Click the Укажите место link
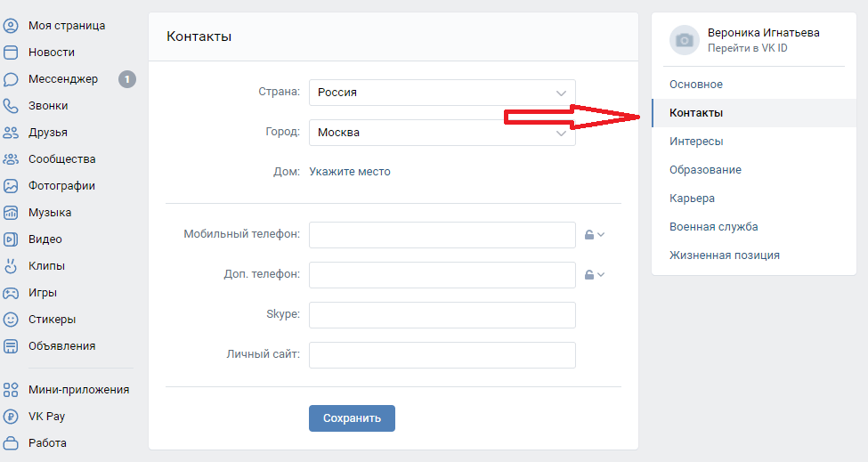 click(350, 172)
